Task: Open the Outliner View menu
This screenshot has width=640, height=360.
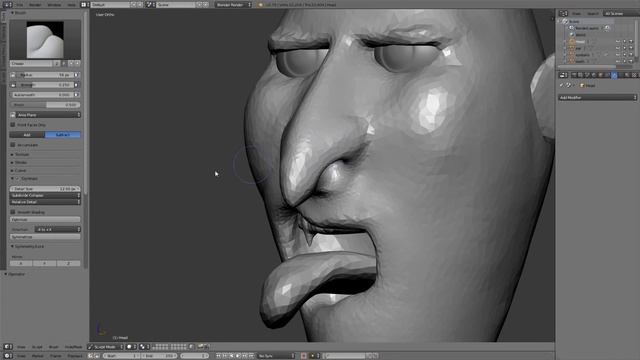Action: pyautogui.click(x=576, y=13)
